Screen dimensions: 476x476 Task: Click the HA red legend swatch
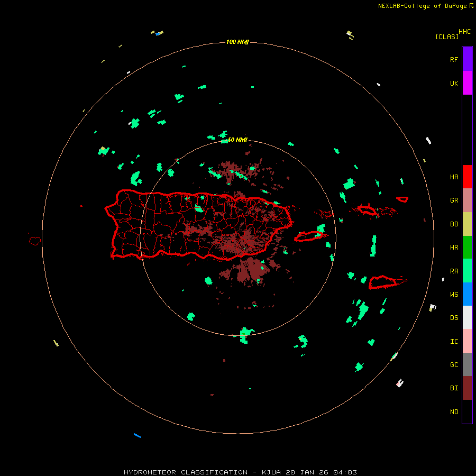click(467, 177)
